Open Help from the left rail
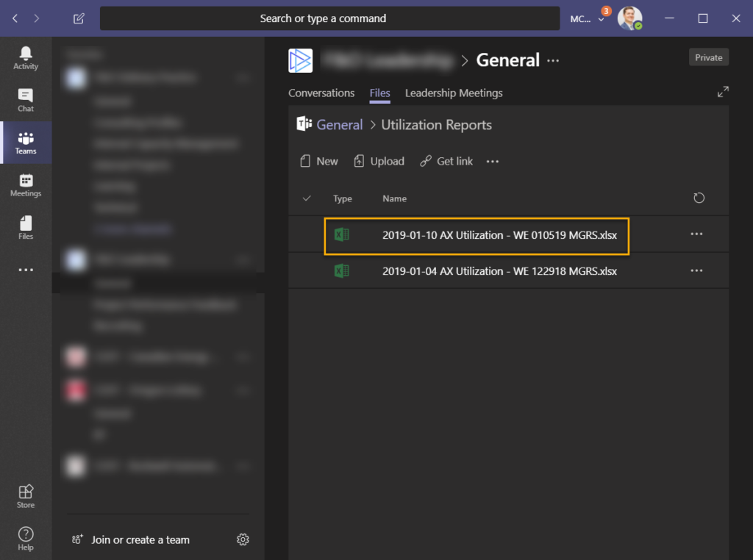Viewport: 753px width, 560px height. tap(26, 539)
